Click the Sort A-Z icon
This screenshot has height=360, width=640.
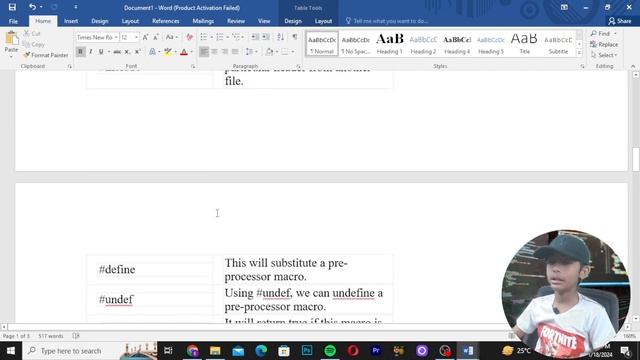(x=280, y=37)
